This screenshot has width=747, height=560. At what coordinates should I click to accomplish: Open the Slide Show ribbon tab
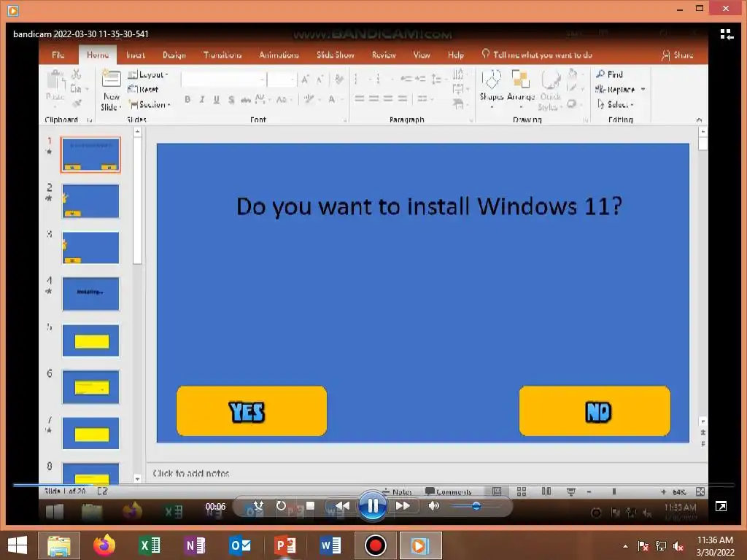[x=336, y=55]
